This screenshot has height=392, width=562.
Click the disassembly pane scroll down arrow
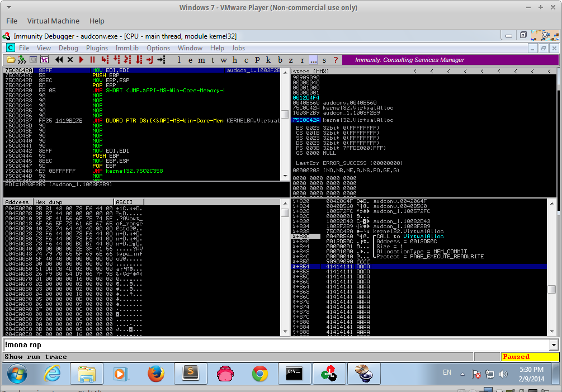click(285, 176)
